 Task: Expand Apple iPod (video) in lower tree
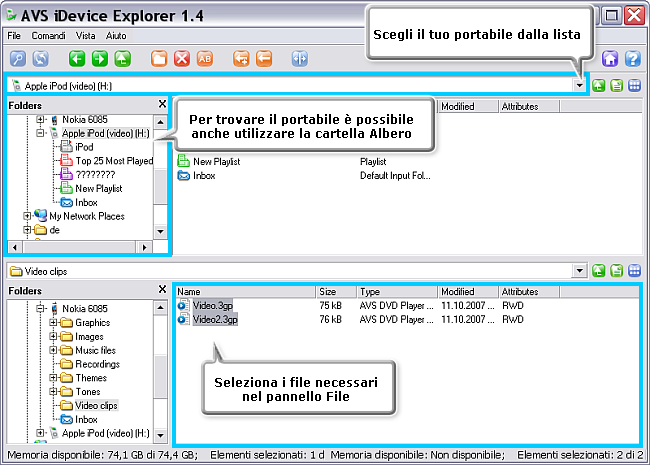click(x=40, y=433)
